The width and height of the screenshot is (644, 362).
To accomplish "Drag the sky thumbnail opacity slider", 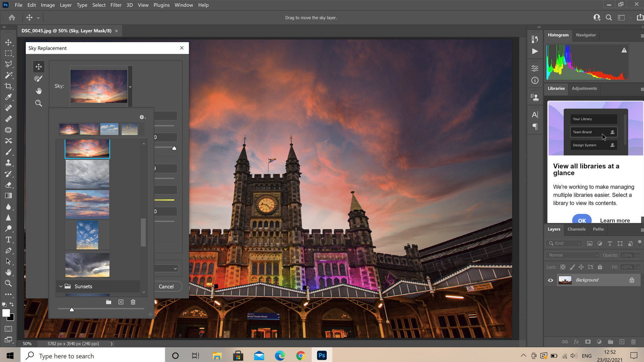I will (72, 310).
